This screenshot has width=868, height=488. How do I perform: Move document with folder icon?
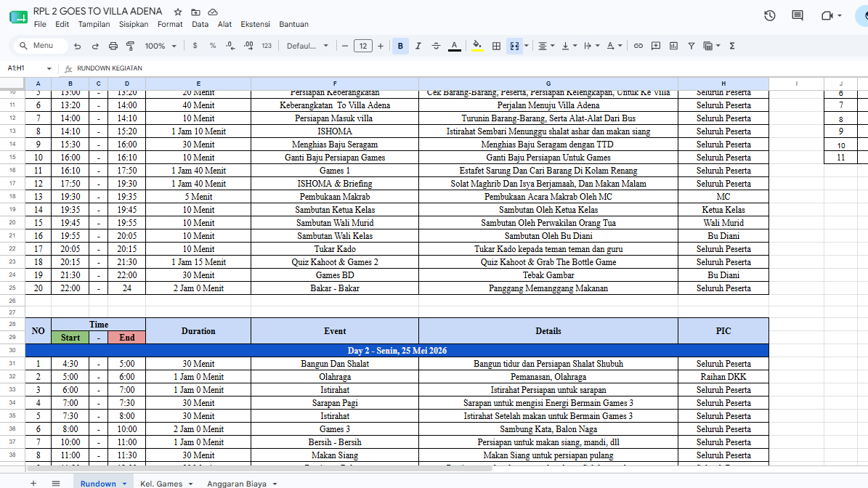tap(195, 12)
